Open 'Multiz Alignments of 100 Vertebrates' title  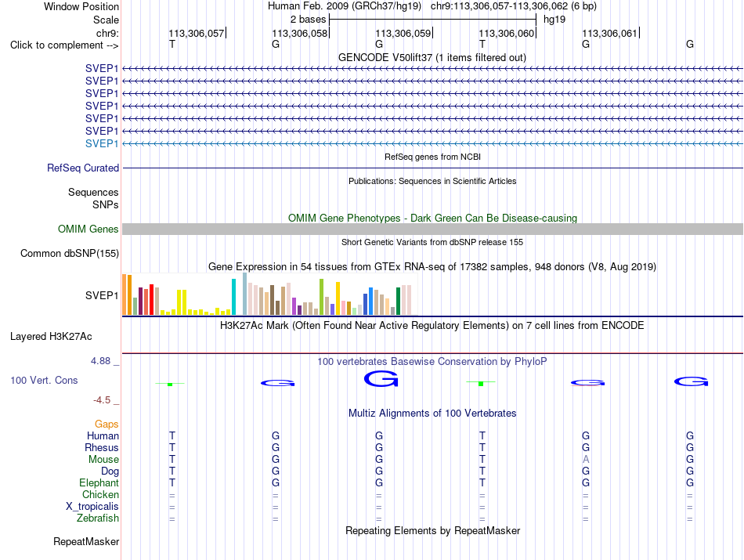(432, 414)
